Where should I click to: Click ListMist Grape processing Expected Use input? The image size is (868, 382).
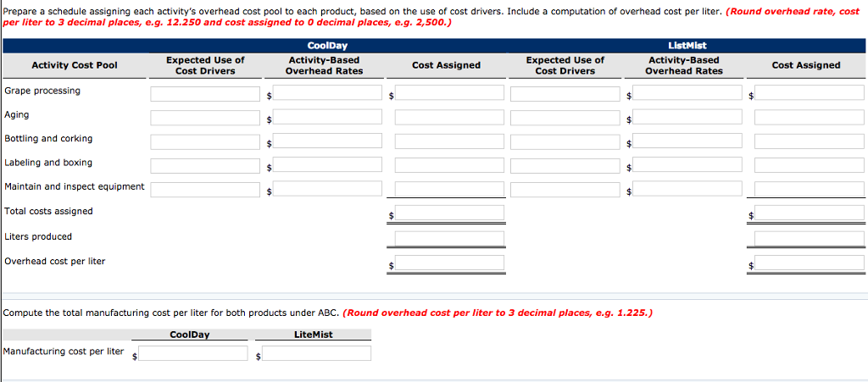pos(565,93)
